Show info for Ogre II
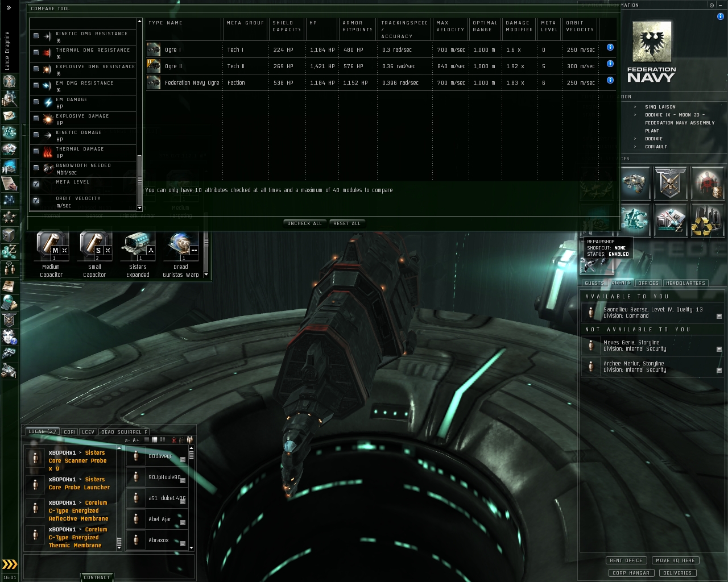The width and height of the screenshot is (728, 582). click(x=610, y=64)
